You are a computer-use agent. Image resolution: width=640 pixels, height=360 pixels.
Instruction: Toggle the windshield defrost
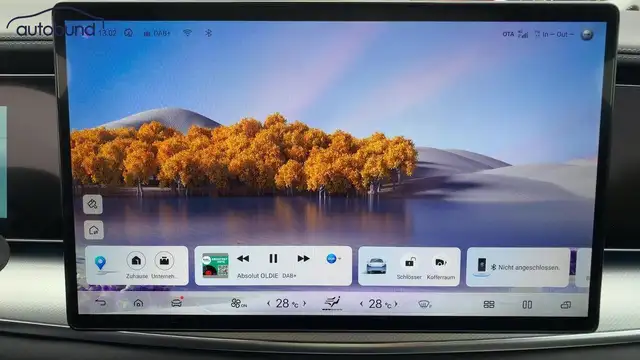click(424, 304)
